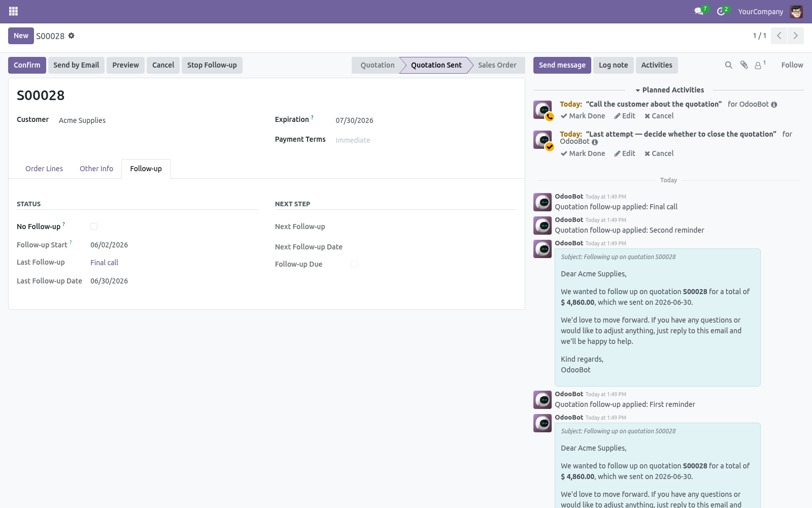
Task: Click Send by Email button
Action: (76, 65)
